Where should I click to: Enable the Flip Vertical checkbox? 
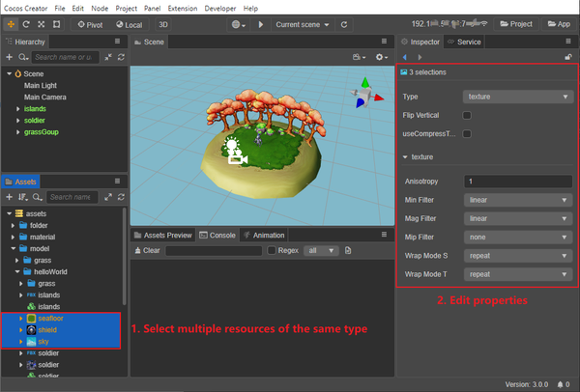(467, 115)
